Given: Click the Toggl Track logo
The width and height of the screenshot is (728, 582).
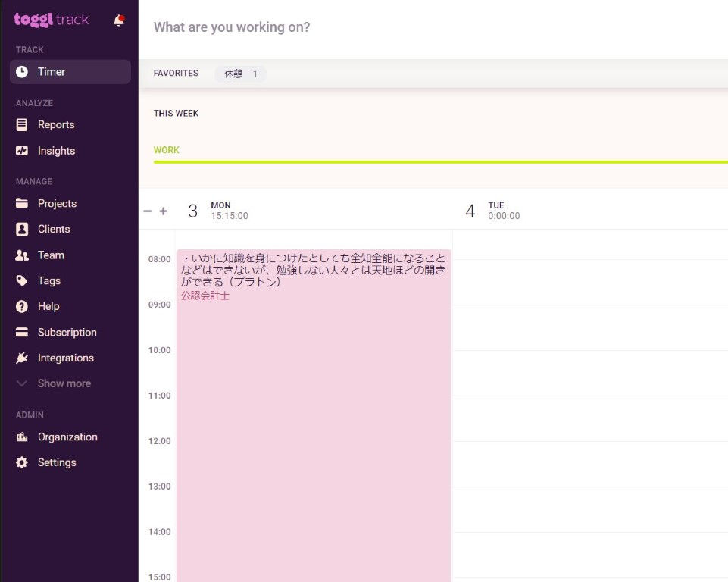Looking at the screenshot, I should [51, 20].
